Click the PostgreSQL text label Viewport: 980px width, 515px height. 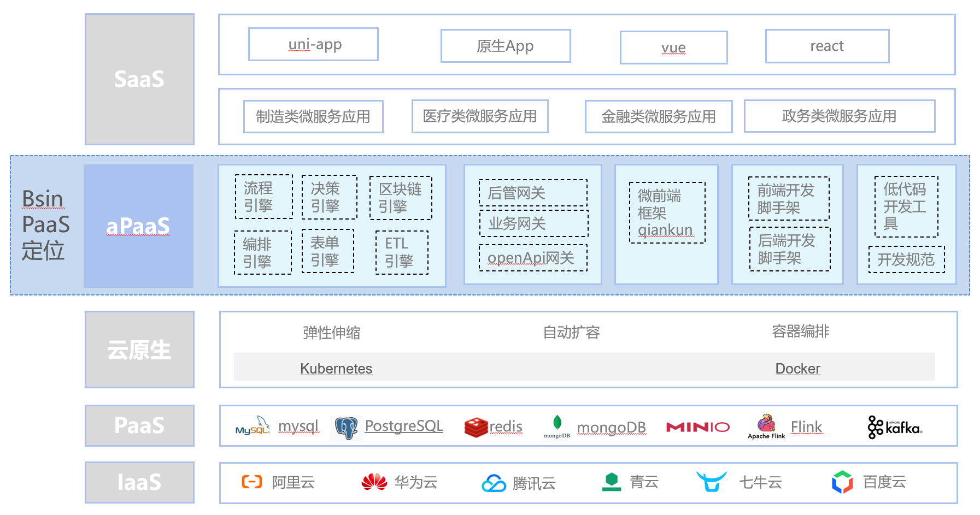click(404, 426)
